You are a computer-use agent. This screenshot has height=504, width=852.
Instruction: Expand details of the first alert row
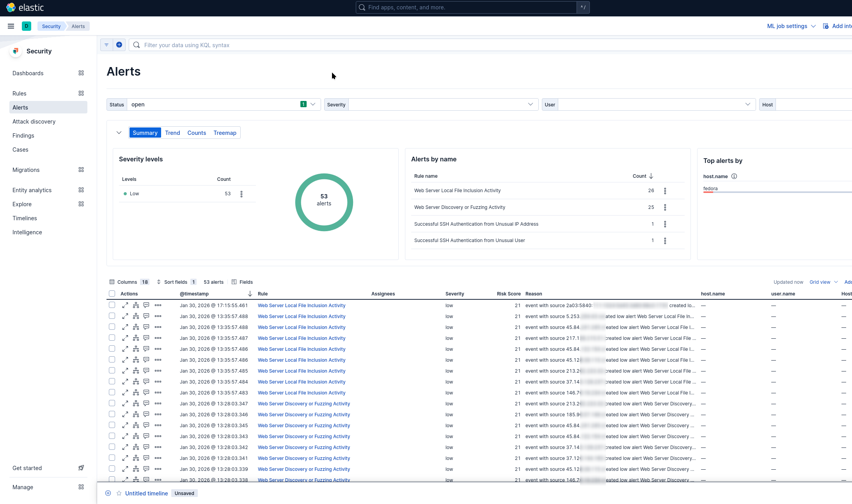pos(125,305)
